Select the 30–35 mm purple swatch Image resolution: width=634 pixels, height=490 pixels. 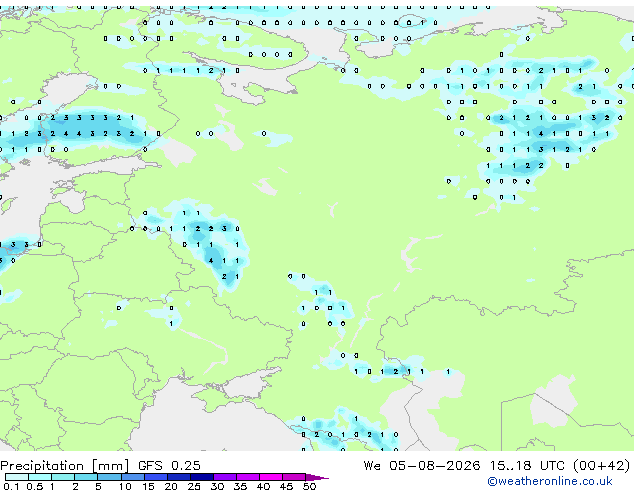tap(225, 477)
